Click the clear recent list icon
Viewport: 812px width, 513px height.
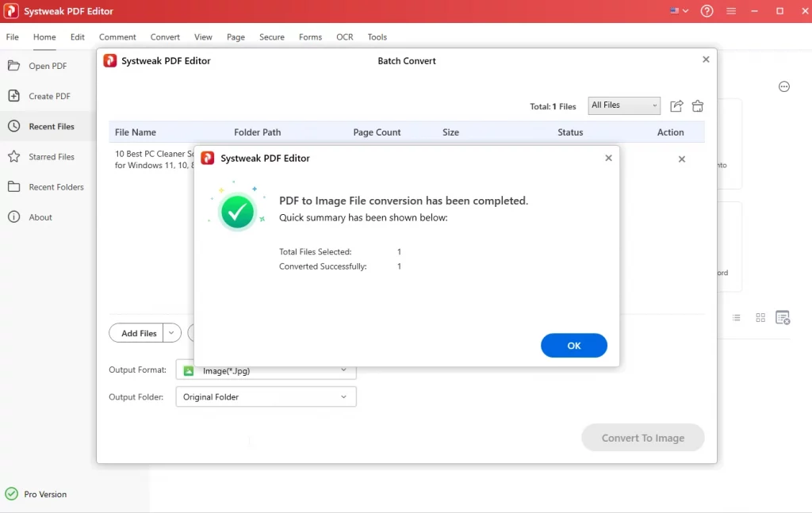[783, 317]
